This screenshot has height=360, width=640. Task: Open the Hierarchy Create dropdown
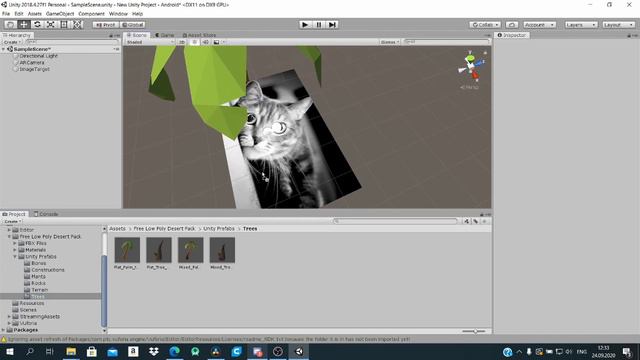(x=12, y=42)
